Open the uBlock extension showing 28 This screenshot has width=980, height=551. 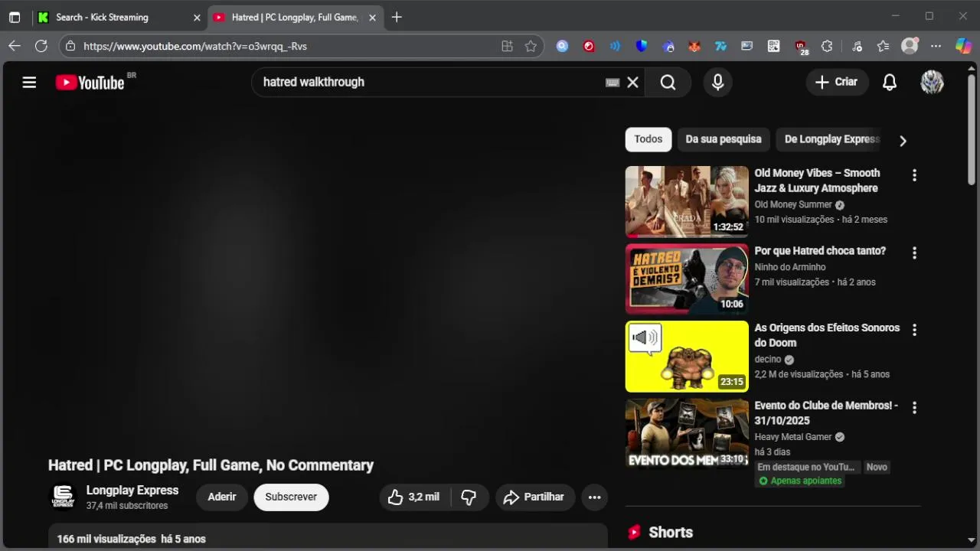[801, 47]
